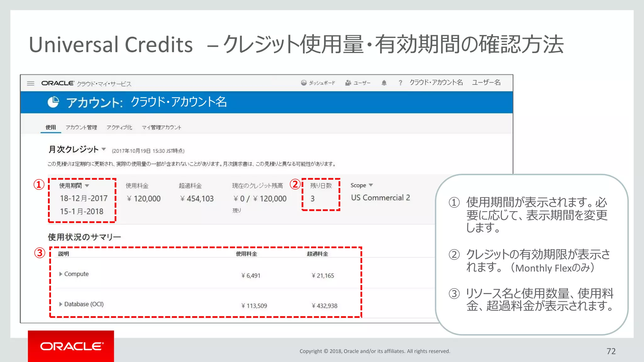Click the 使用料金 table column header
Viewport: 644px width, 362px height.
(247, 254)
